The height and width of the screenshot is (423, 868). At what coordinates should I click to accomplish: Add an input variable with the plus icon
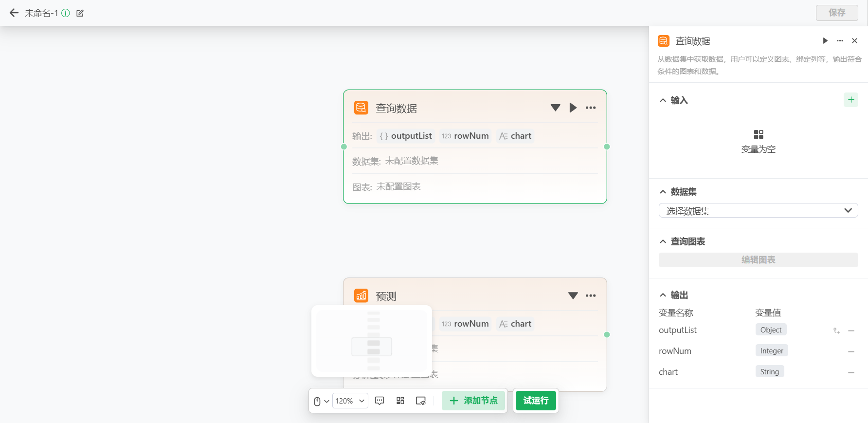[x=850, y=100]
